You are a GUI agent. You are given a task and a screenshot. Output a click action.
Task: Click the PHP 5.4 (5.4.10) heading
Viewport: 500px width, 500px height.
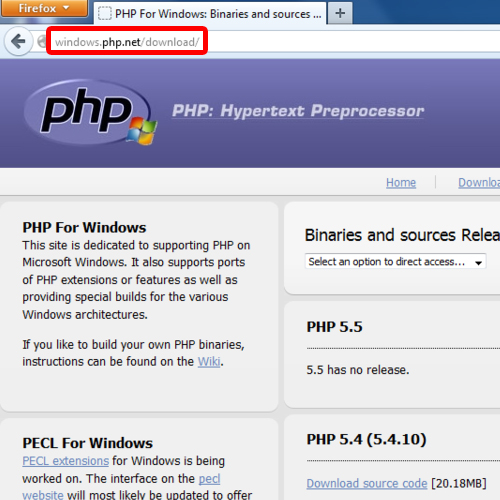point(366,439)
